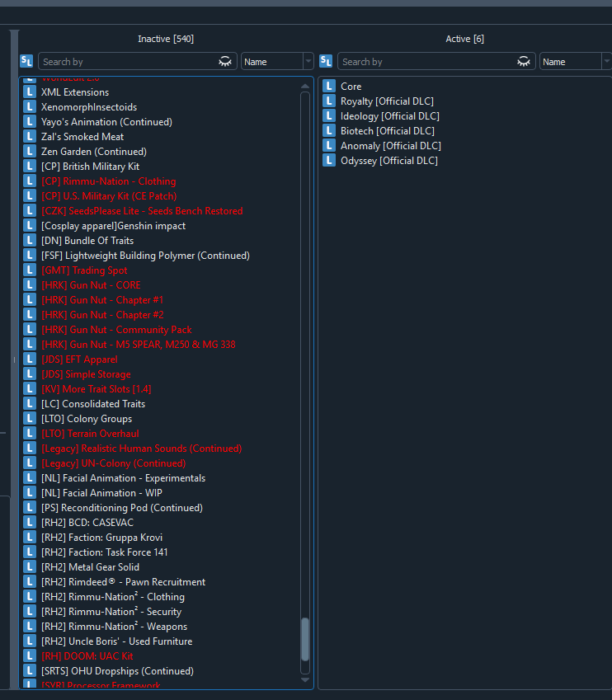Select [NL] Facial Animation - Experimentals
The height and width of the screenshot is (700, 612).
click(x=123, y=478)
